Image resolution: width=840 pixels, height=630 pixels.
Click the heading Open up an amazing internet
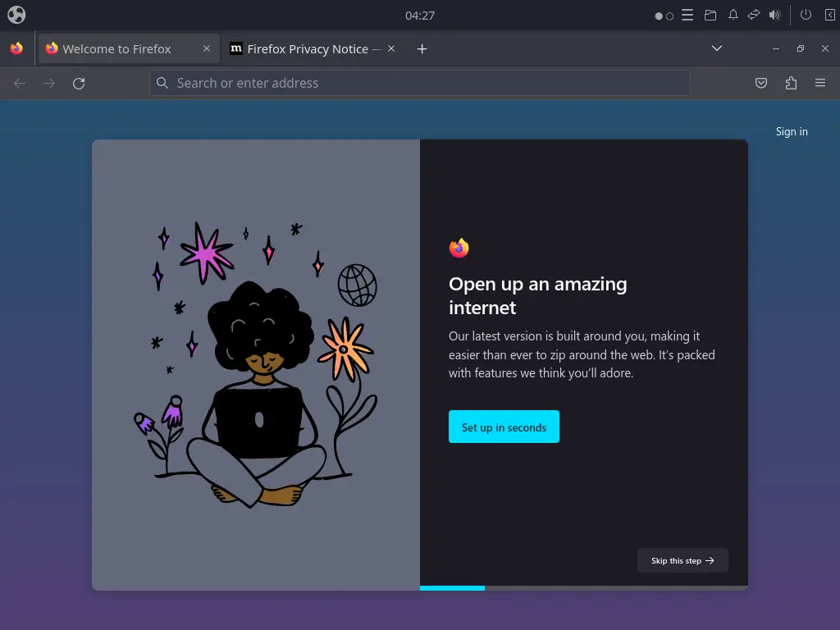click(538, 295)
